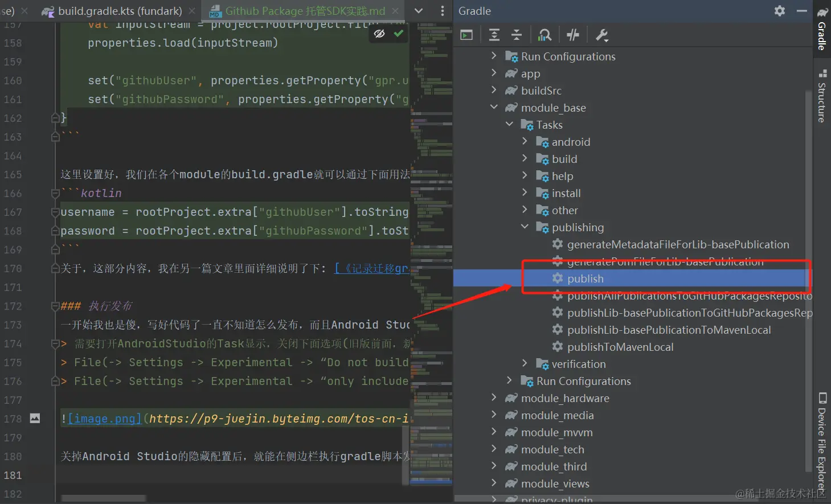Toggle reader mode eye icon
The height and width of the screenshot is (504, 831).
point(379,34)
